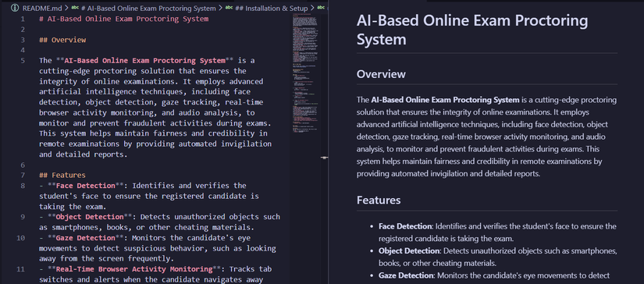Click the 'Features' heading in the preview
Viewport: 644px width, 284px height.
379,201
